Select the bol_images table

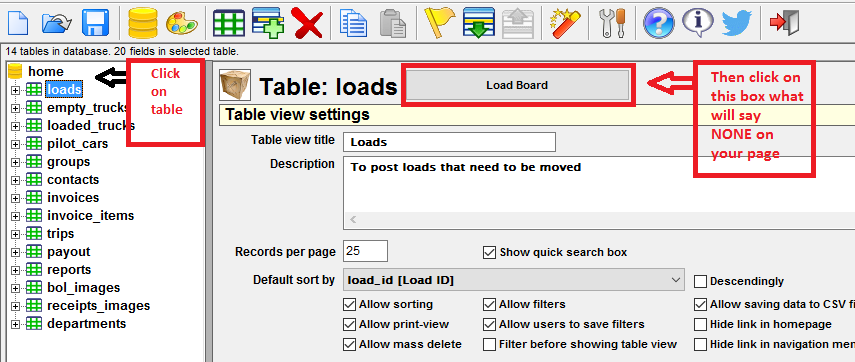click(x=83, y=288)
